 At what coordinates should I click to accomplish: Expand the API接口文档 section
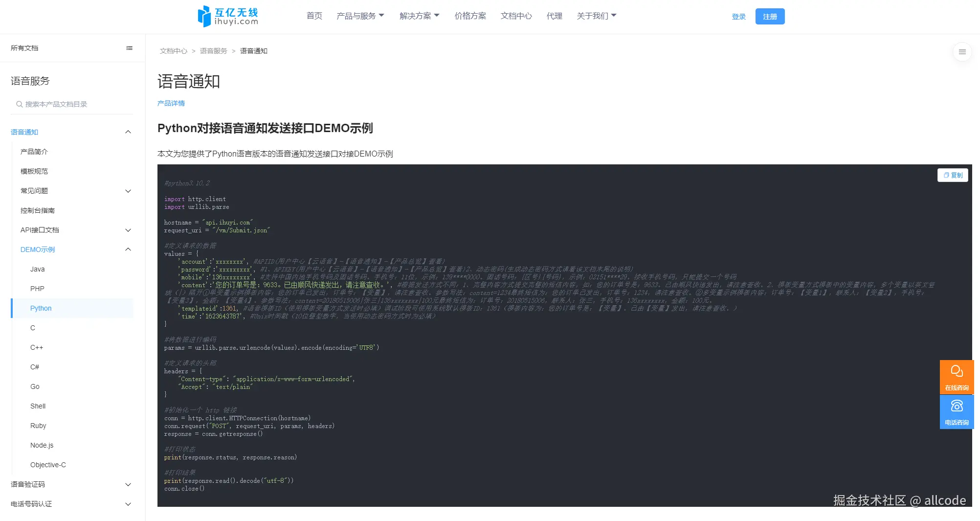(128, 230)
